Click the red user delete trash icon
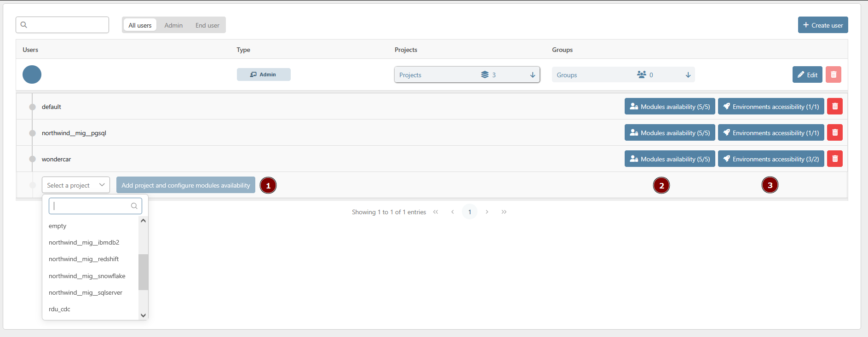The width and height of the screenshot is (868, 337). [x=833, y=75]
